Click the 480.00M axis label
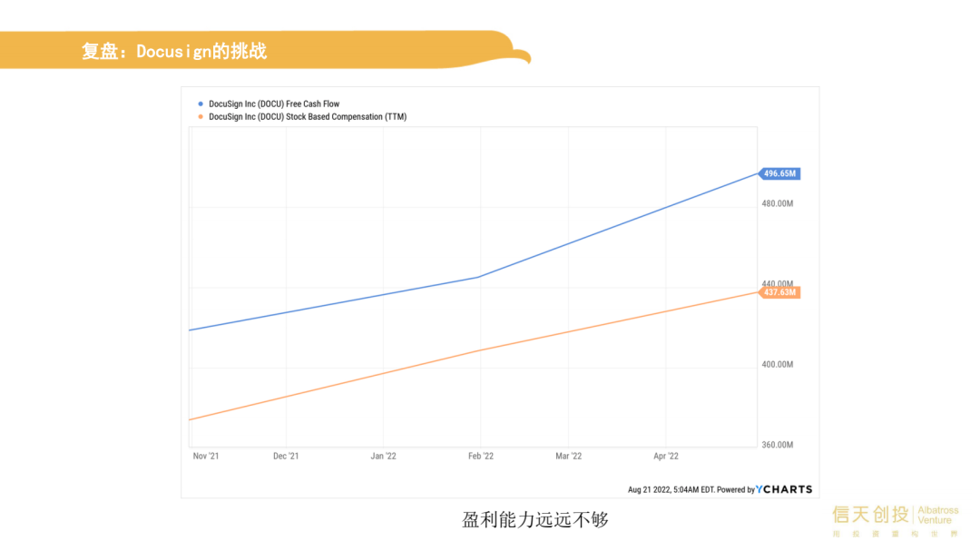The image size is (980, 551). click(x=777, y=203)
